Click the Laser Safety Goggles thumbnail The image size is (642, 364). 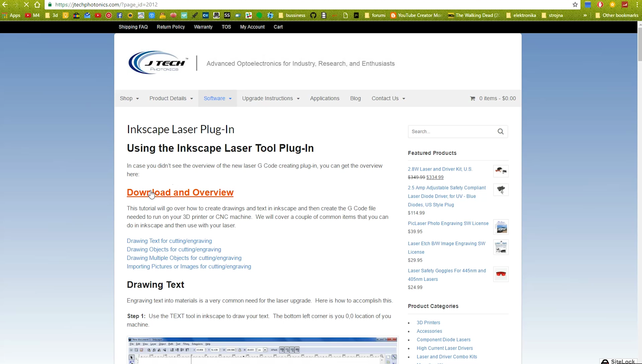click(501, 274)
